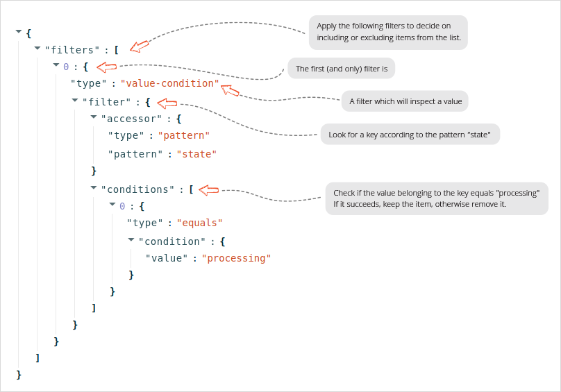Screen dimensions: 561x392
Task: Select the "value-condition" string value
Action: pos(169,83)
